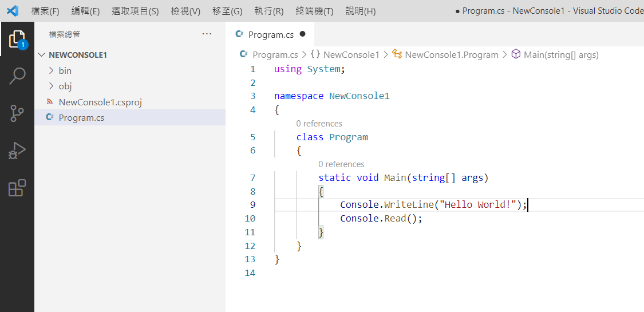Click line number 14 in gutter
The width and height of the screenshot is (644, 312).
pos(250,272)
